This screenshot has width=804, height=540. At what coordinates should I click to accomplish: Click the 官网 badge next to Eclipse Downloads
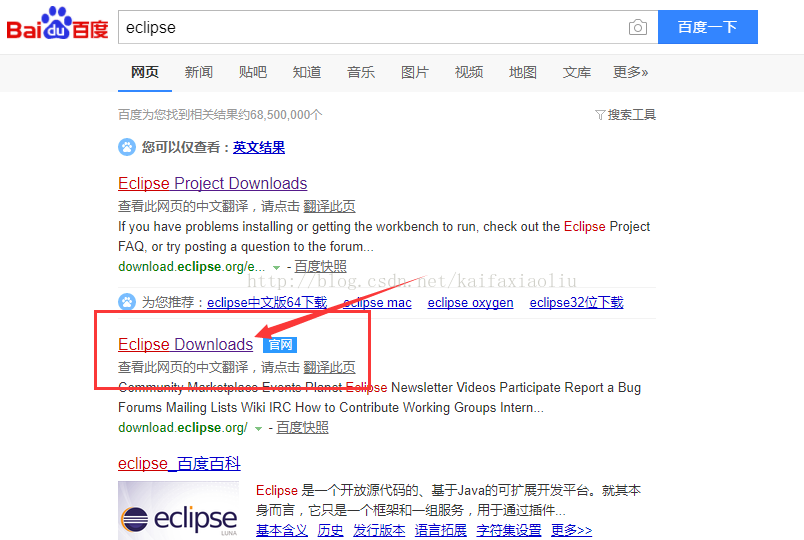pyautogui.click(x=280, y=345)
